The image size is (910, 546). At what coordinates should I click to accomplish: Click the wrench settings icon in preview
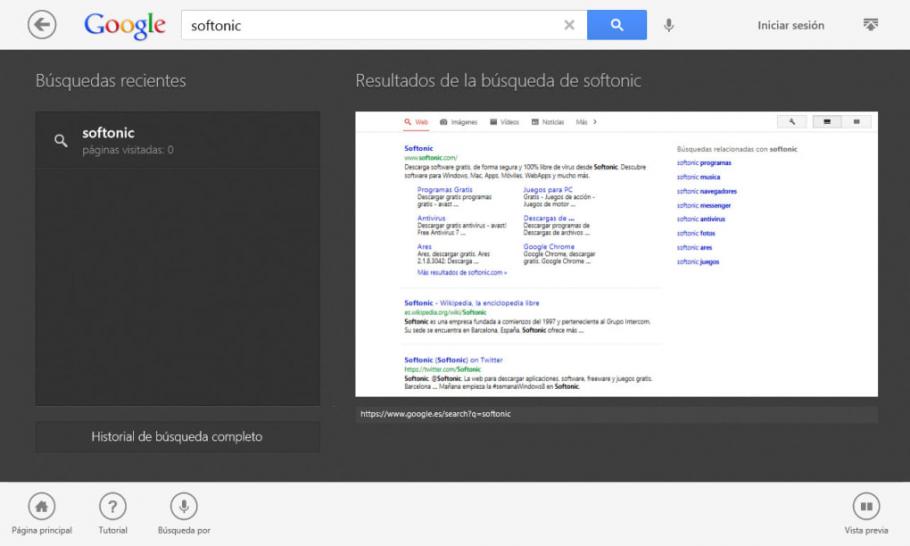[791, 122]
